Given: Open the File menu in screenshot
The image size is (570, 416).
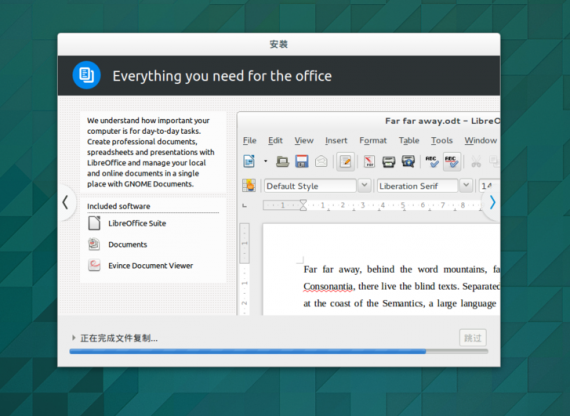Looking at the screenshot, I should [x=249, y=140].
